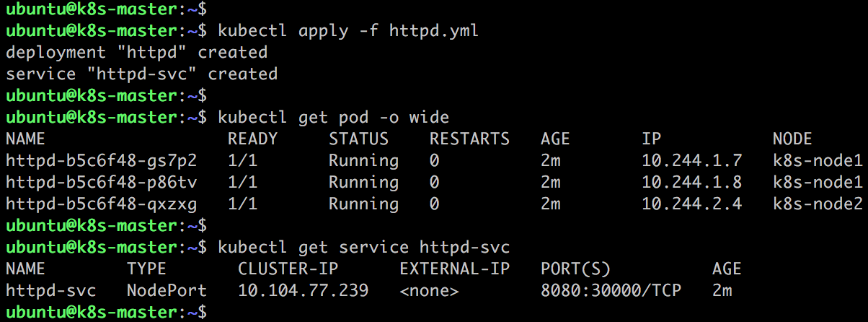Click the 'deployment "httpd" created' output line
This screenshot has width=868, height=322.
[136, 53]
